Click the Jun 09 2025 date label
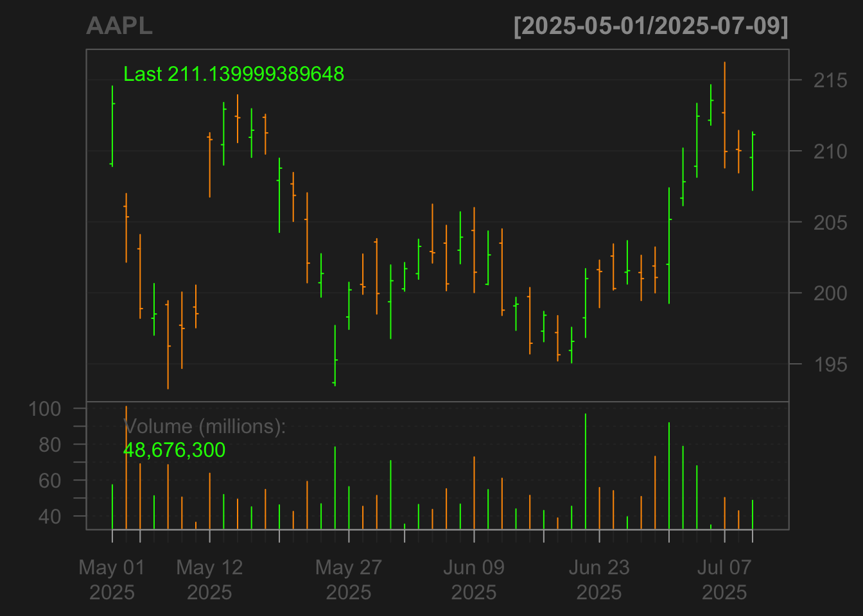Image resolution: width=863 pixels, height=616 pixels. (x=474, y=579)
